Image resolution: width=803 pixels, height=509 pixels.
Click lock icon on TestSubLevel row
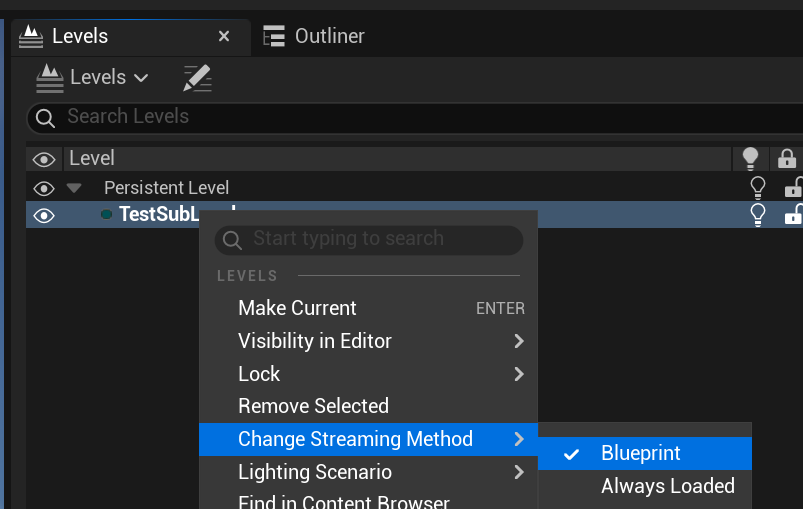pyautogui.click(x=793, y=215)
